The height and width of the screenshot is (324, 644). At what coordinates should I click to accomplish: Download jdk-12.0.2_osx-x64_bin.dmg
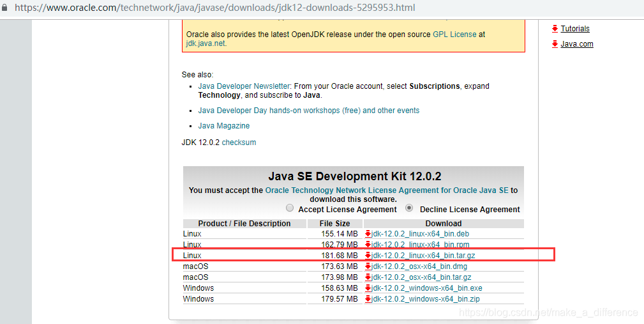[419, 266]
